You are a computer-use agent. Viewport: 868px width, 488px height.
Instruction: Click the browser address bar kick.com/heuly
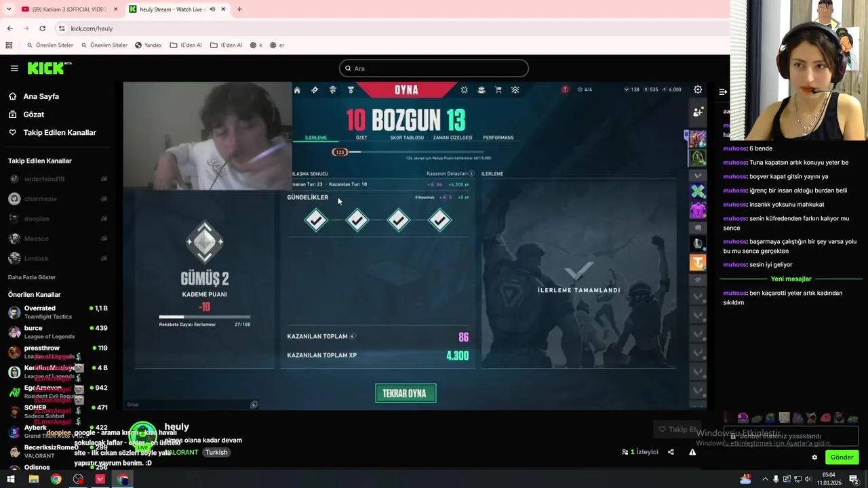tap(92, 28)
